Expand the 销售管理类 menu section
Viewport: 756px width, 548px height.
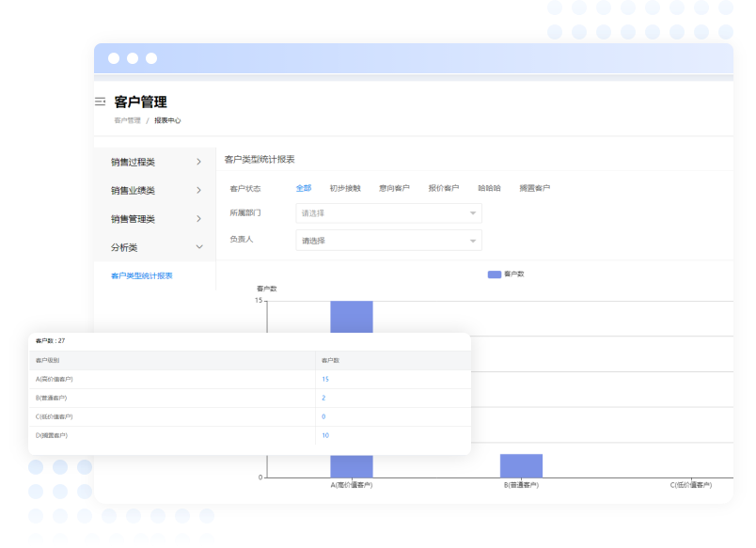(155, 219)
